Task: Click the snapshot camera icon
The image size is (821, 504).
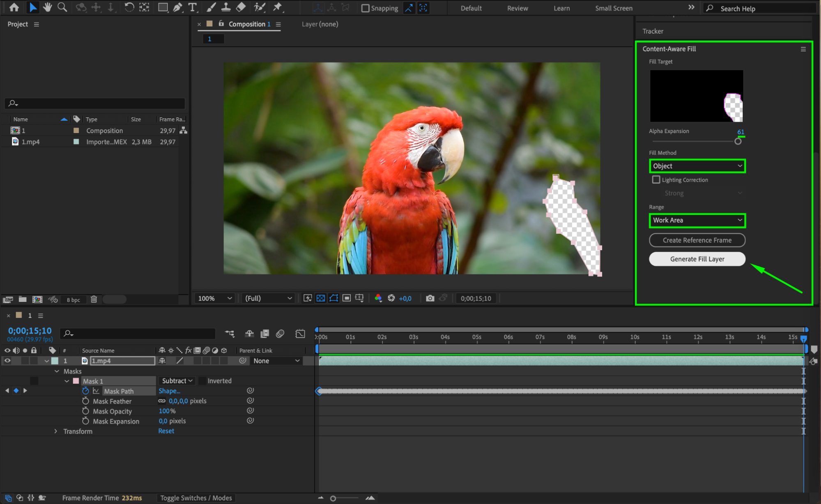Action: (430, 298)
